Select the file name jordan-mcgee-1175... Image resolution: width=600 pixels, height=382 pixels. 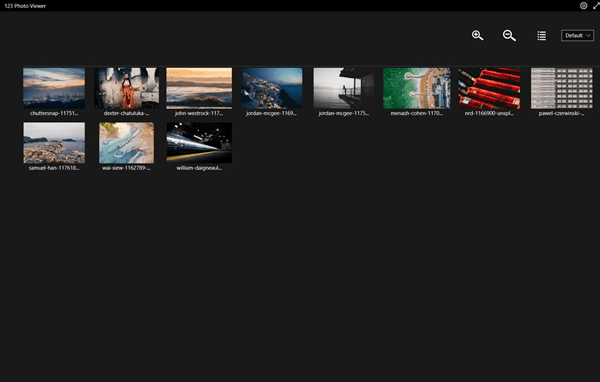coord(344,113)
